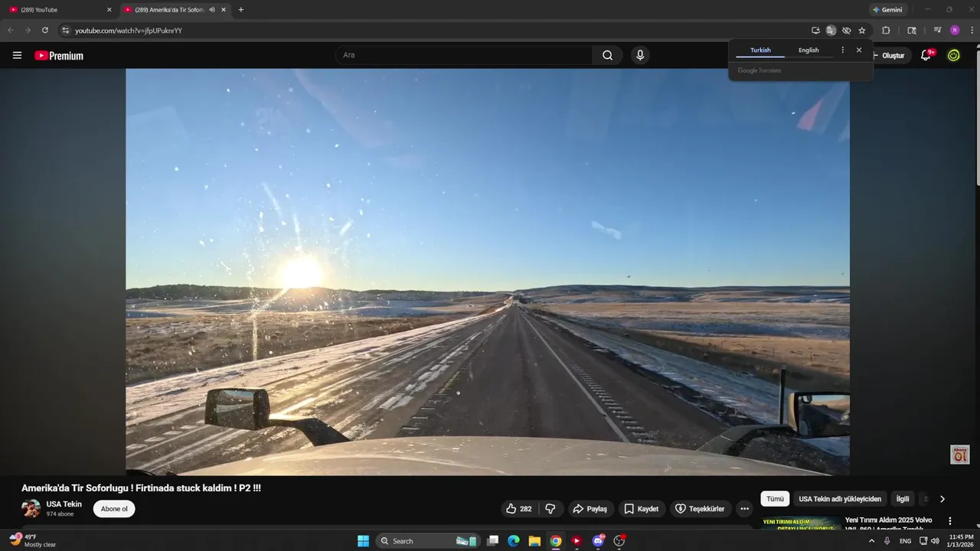
Task: Click the address bar URL
Action: click(129, 31)
